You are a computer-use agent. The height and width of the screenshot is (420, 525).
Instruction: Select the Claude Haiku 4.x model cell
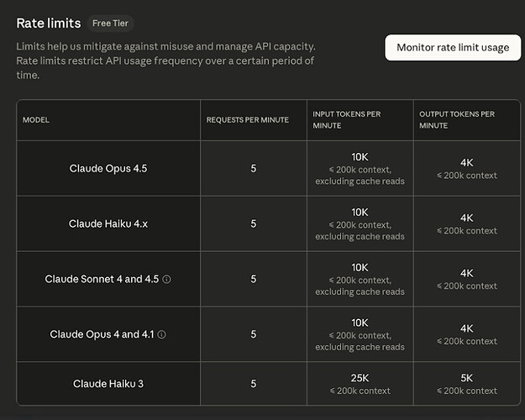[108, 223]
